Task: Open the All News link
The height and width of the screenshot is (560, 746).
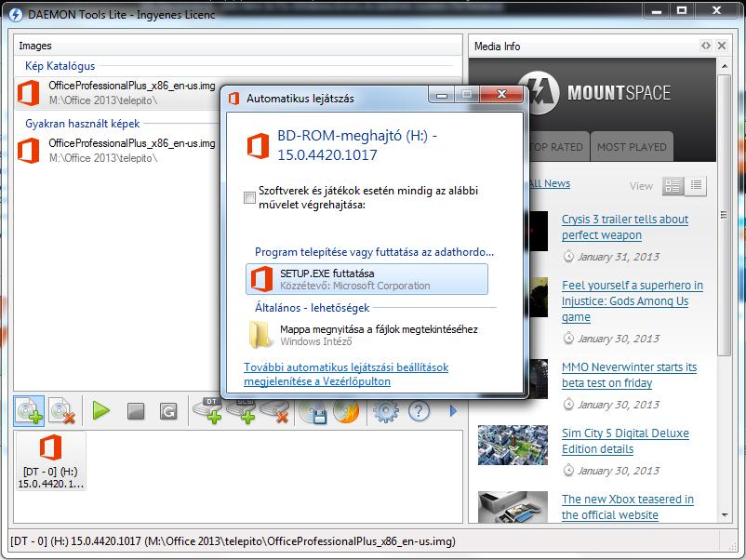Action: click(550, 183)
